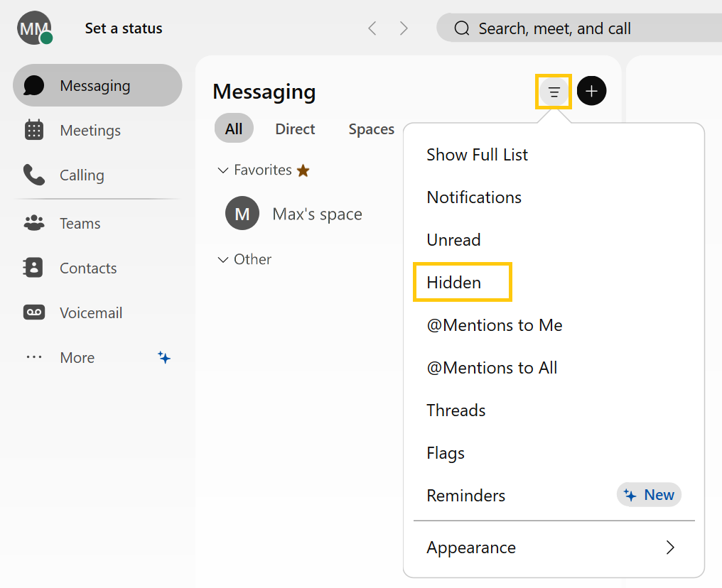Open the filter menu icon
The image size is (722, 588).
[x=554, y=92]
